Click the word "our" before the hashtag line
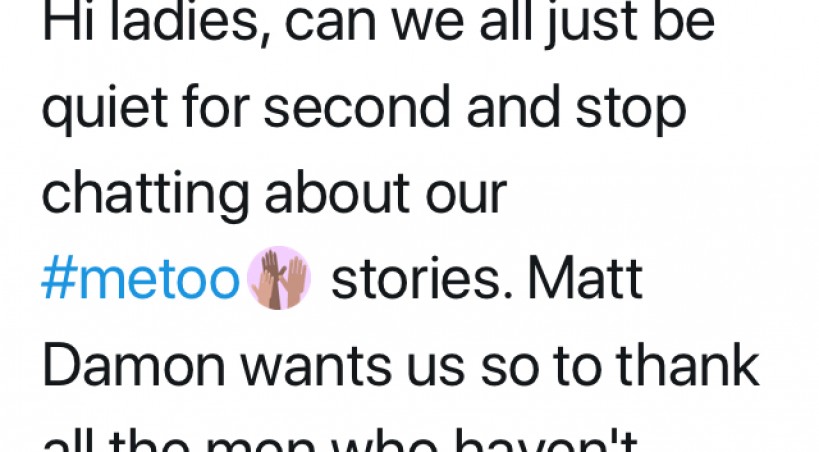Screen dimensions: 819x452 pyautogui.click(x=466, y=199)
